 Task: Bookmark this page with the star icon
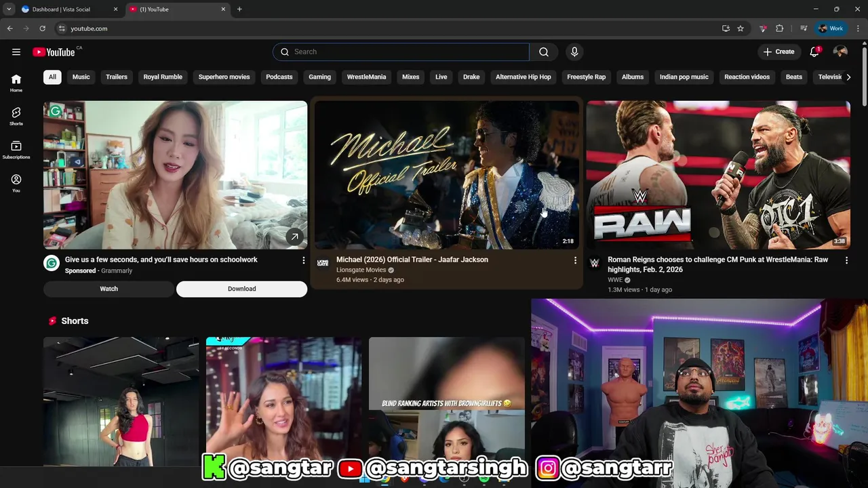click(x=741, y=28)
